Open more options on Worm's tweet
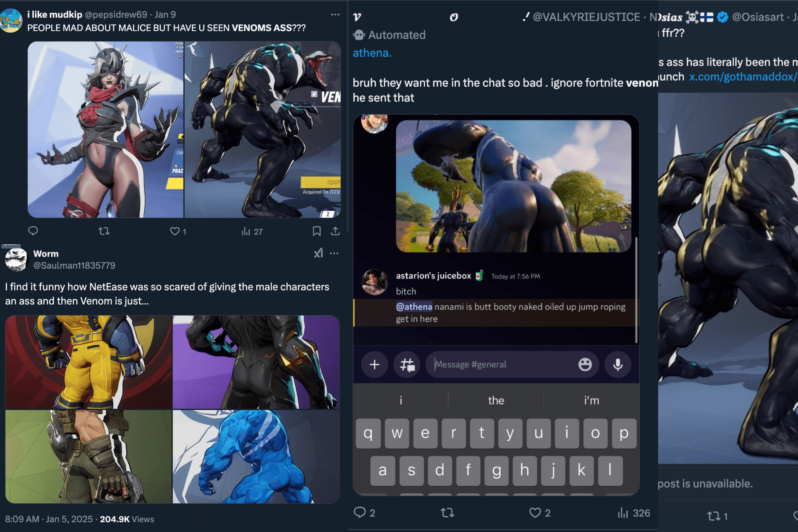The height and width of the screenshot is (532, 798). pos(334,254)
